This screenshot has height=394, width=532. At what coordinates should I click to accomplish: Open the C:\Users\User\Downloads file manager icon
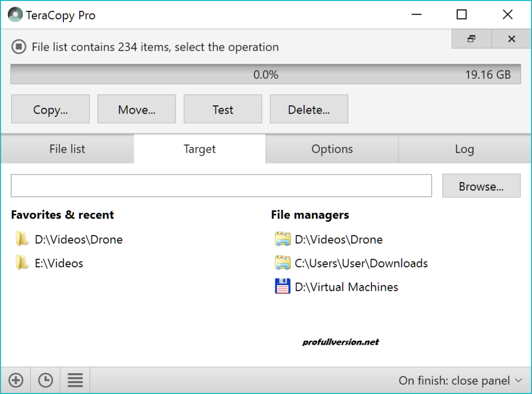(282, 263)
